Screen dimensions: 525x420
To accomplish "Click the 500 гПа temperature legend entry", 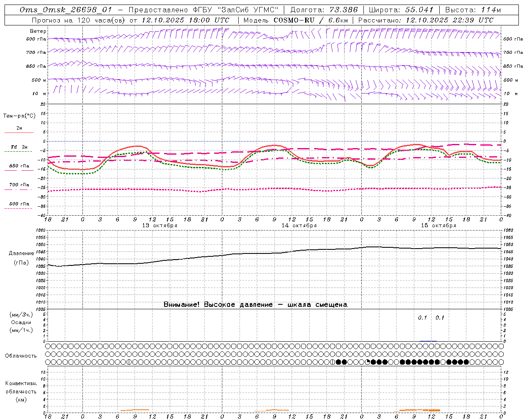I will pyautogui.click(x=19, y=204).
